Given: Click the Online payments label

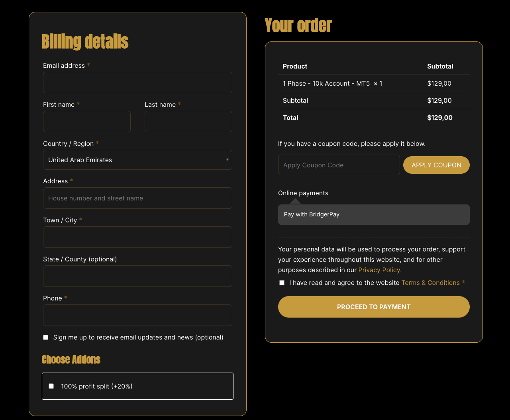Looking at the screenshot, I should click(x=303, y=193).
